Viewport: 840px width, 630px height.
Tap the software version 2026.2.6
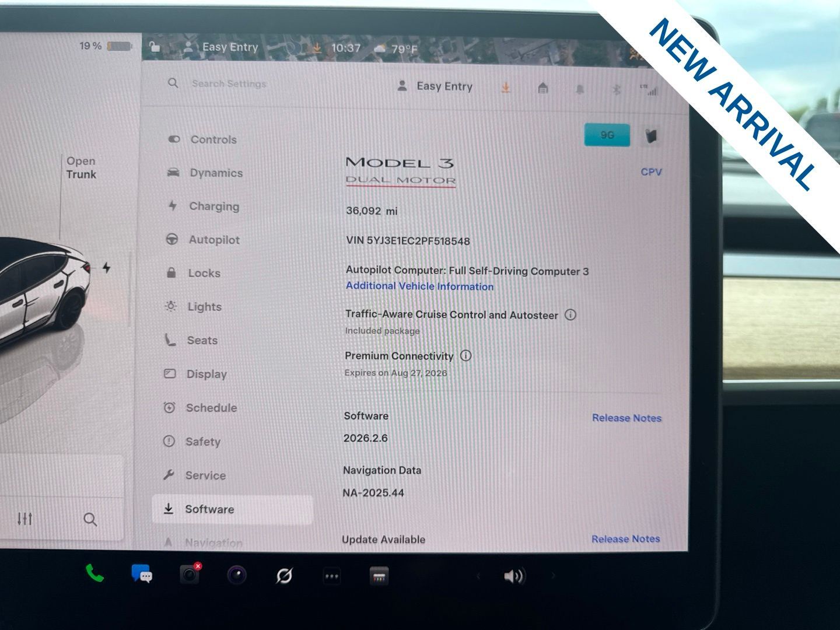point(366,438)
